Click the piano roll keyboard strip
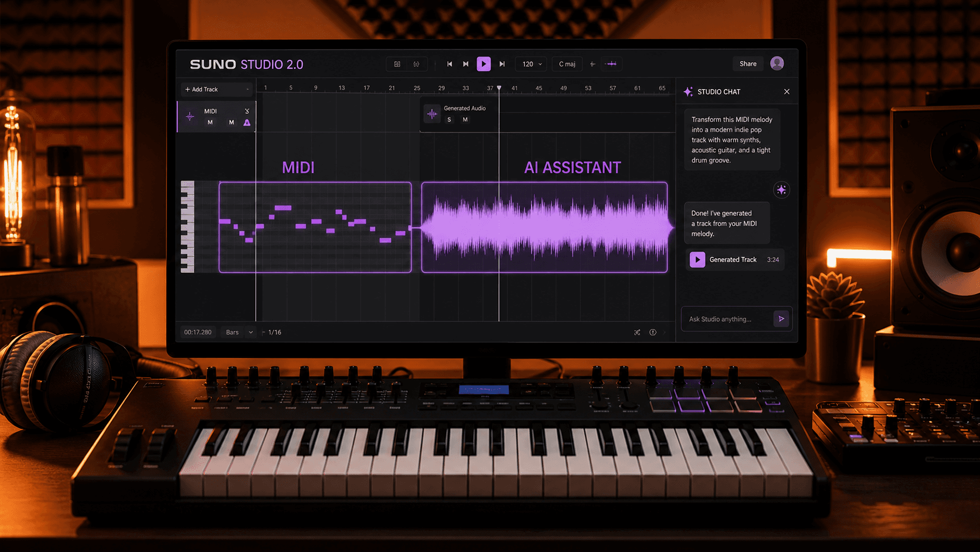Image resolution: width=980 pixels, height=552 pixels. coord(188,227)
